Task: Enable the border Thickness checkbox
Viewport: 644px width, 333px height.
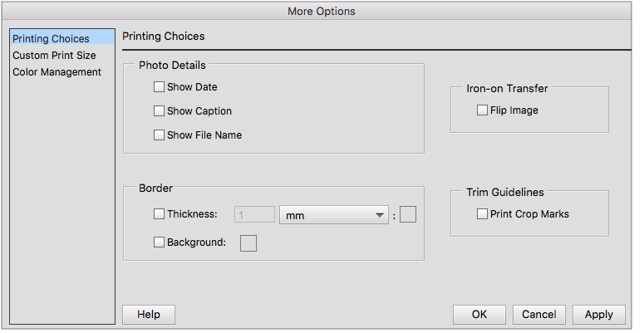Action: (x=160, y=214)
